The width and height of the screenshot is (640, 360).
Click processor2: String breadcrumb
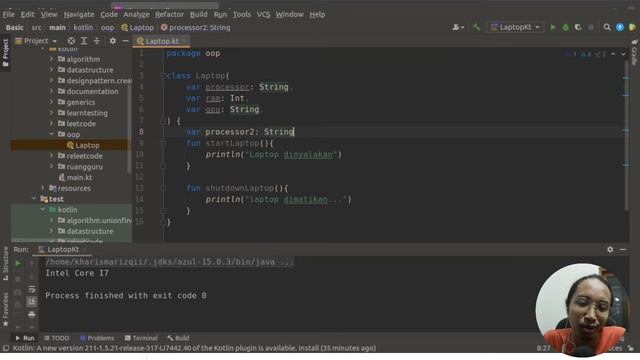click(x=196, y=27)
